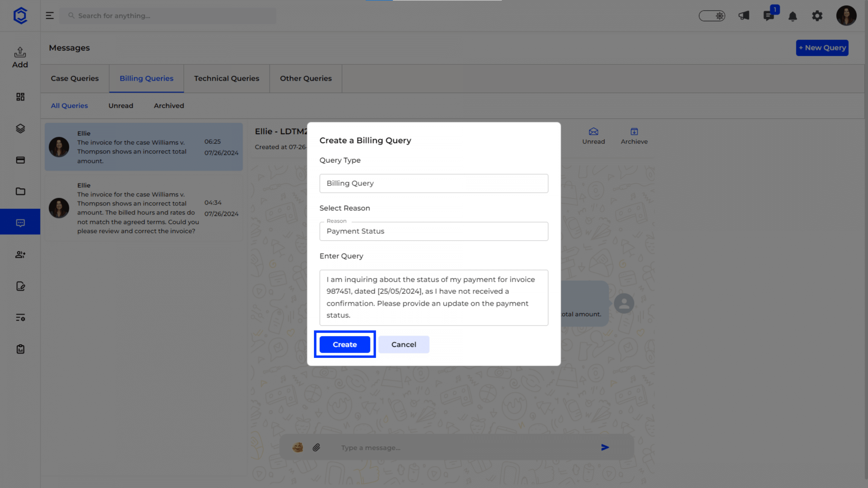868x488 pixels.
Task: Collapse the sidebar with hamburger menu icon
Action: click(x=49, y=16)
